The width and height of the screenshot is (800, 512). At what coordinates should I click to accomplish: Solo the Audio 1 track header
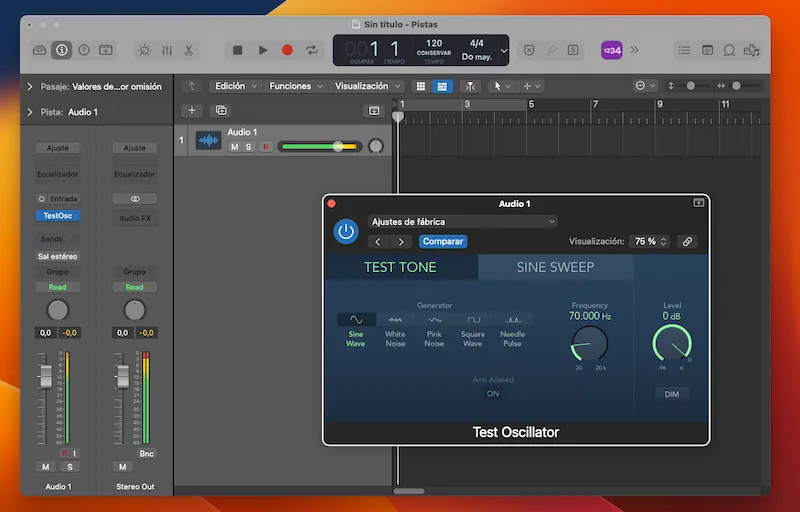click(248, 147)
